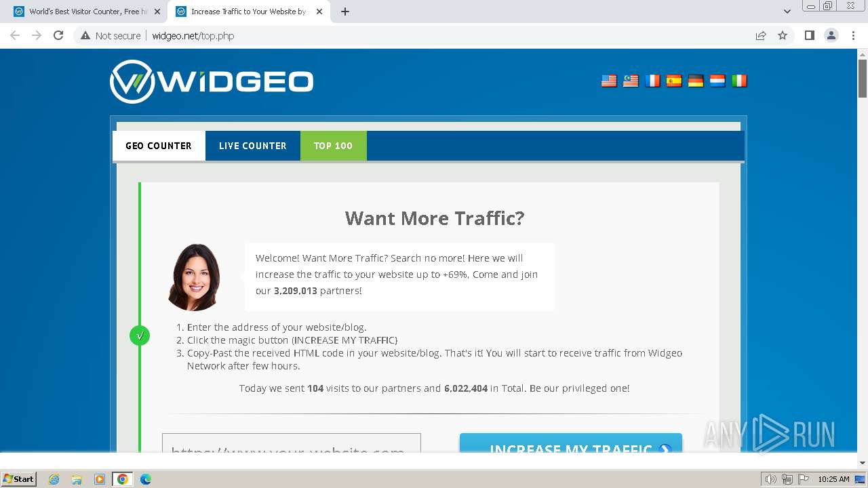Screen dimensions: 868x488
Task: Click the network tray icon
Action: [x=787, y=479]
